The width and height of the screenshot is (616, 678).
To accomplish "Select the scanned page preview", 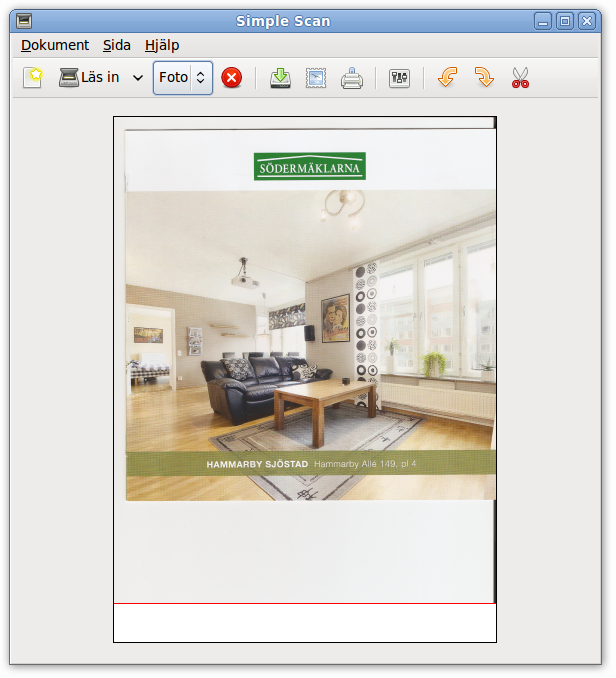I will pyautogui.click(x=305, y=379).
